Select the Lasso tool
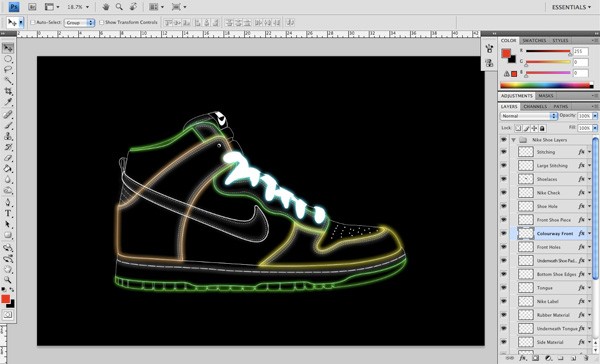 tap(8, 70)
